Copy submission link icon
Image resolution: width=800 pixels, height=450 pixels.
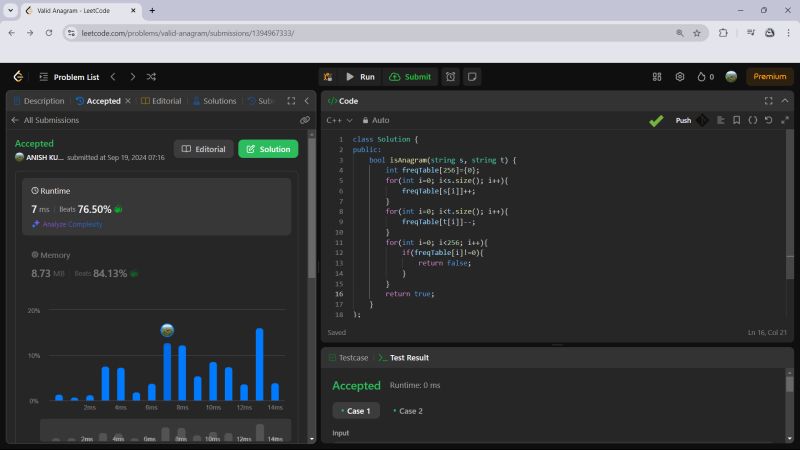tap(305, 120)
